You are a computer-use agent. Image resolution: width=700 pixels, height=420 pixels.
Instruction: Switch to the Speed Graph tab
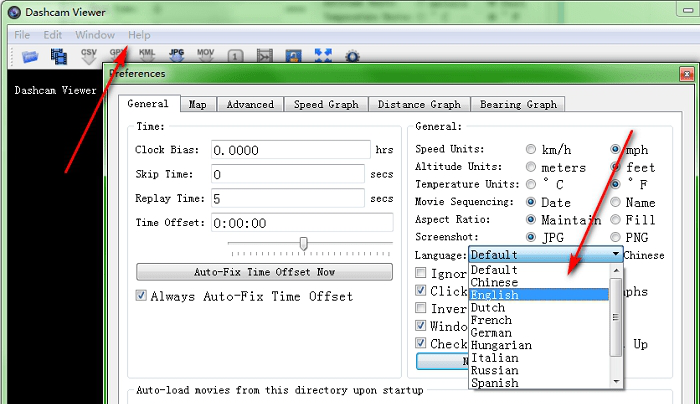[x=326, y=104]
